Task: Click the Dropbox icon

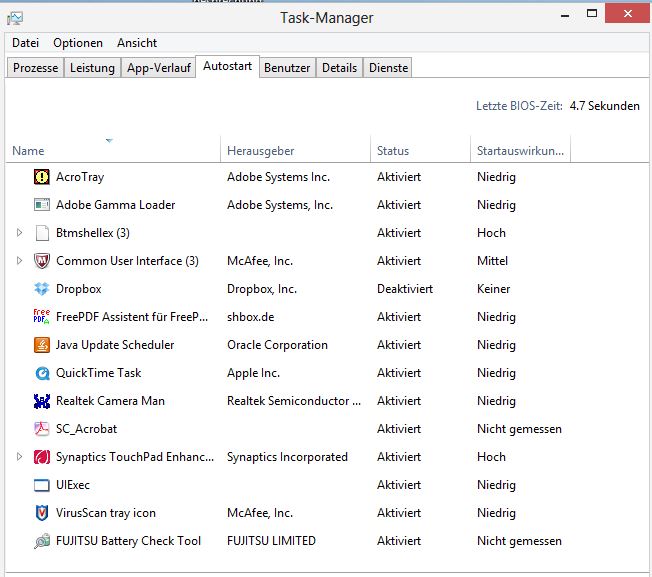Action: [42, 289]
